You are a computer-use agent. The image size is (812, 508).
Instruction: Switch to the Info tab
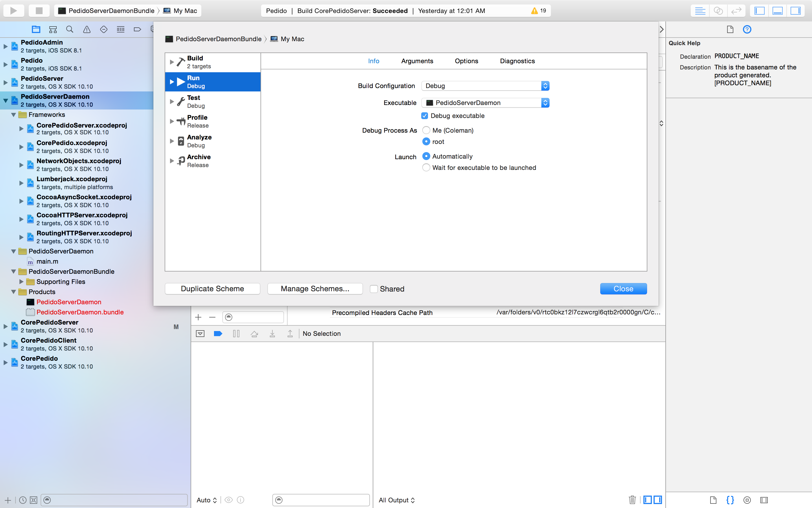tap(374, 61)
